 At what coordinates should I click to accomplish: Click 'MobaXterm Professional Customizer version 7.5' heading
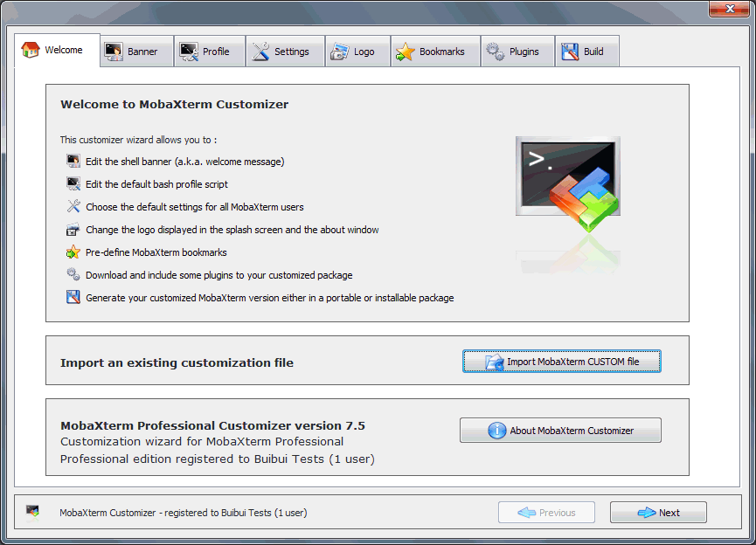pyautogui.click(x=212, y=425)
